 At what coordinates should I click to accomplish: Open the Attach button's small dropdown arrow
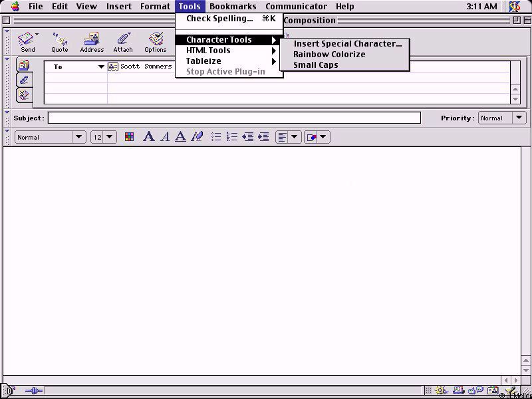[129, 34]
